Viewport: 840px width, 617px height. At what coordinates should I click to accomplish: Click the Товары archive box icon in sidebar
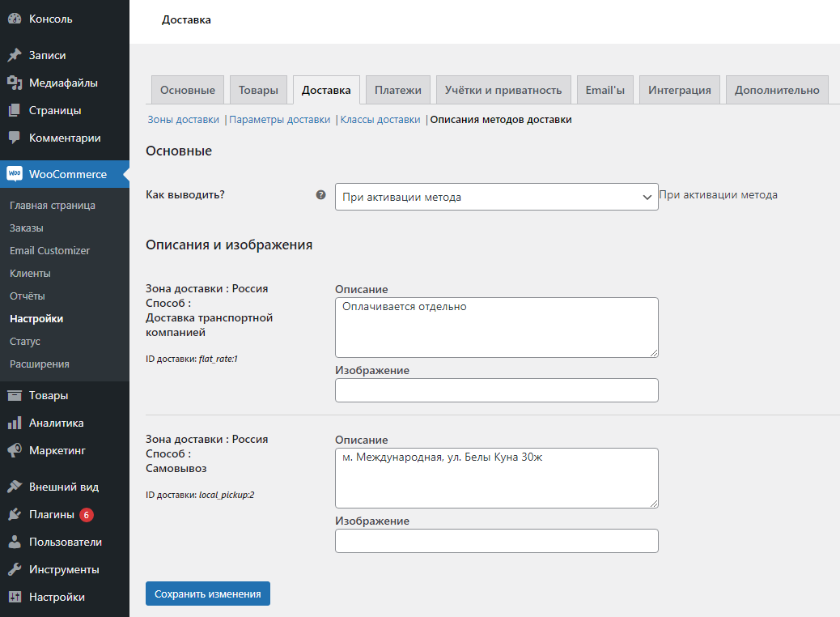click(x=15, y=396)
